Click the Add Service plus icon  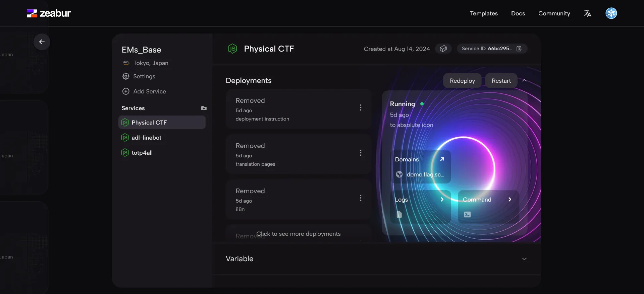click(126, 91)
